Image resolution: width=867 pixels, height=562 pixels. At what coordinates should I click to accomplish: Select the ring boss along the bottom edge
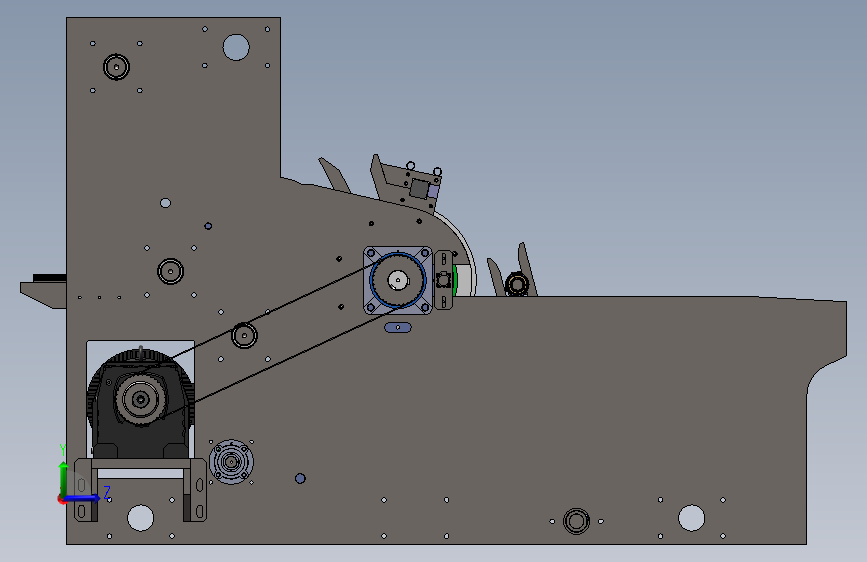576,521
